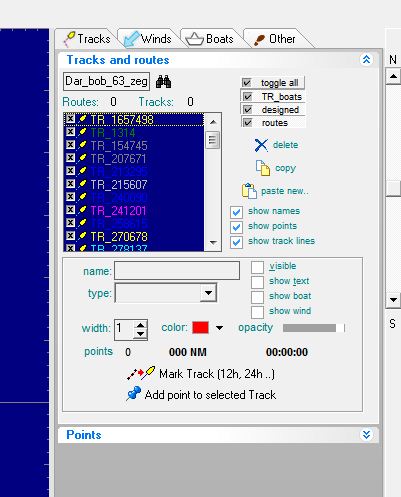Click the copy pages icon
401x497 pixels.
263,168
